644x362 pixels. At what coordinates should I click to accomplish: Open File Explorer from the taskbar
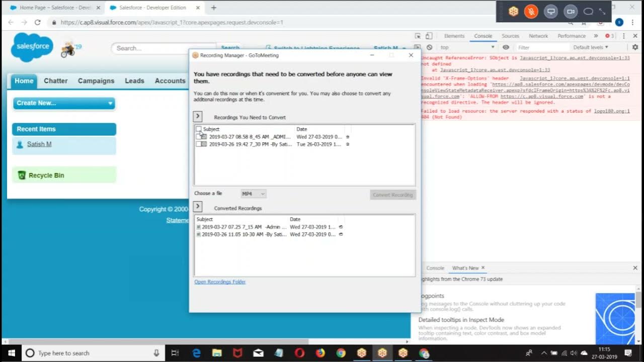(217, 353)
